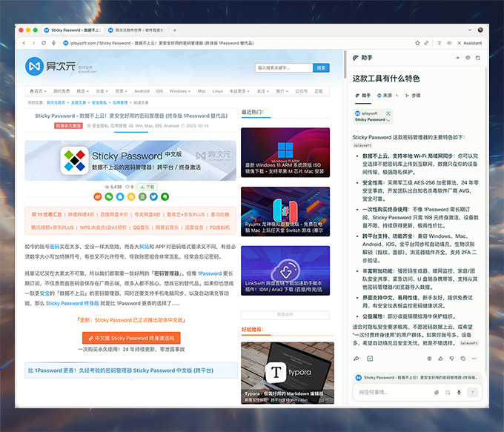The image size is (504, 432).
Task: Attach a file with the paperclip icon
Action: pyautogui.click(x=437, y=392)
